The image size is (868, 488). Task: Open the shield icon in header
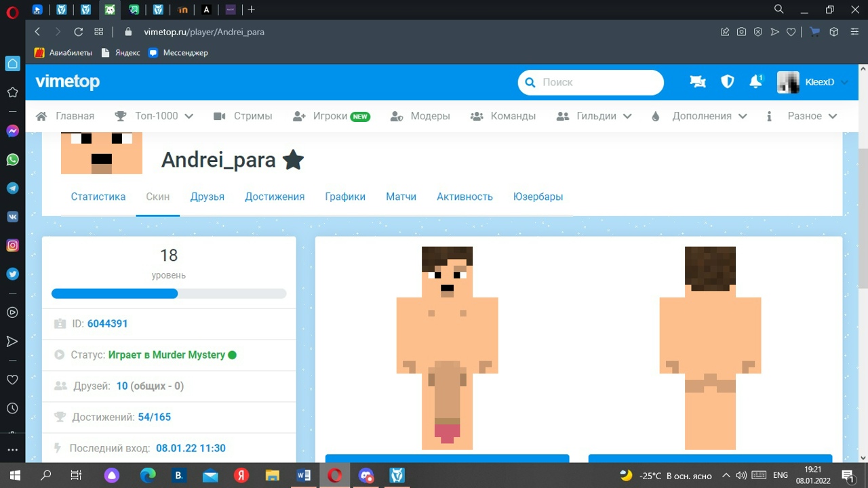point(728,82)
